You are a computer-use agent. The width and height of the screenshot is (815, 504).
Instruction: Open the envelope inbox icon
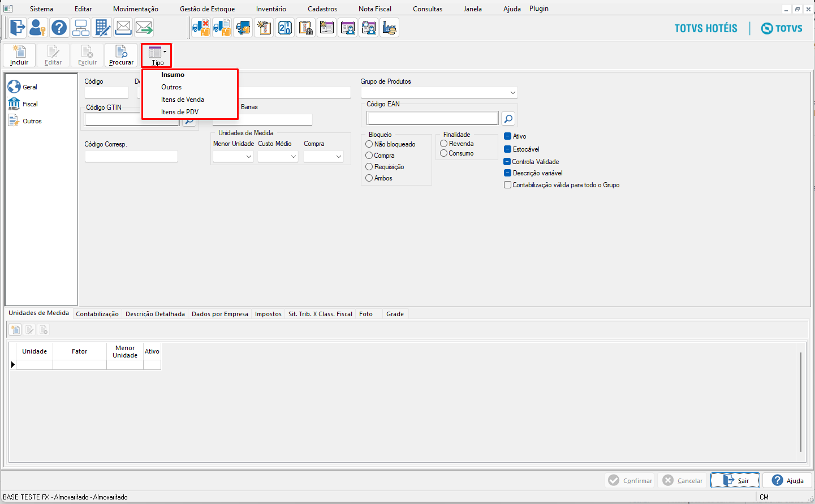coord(123,27)
